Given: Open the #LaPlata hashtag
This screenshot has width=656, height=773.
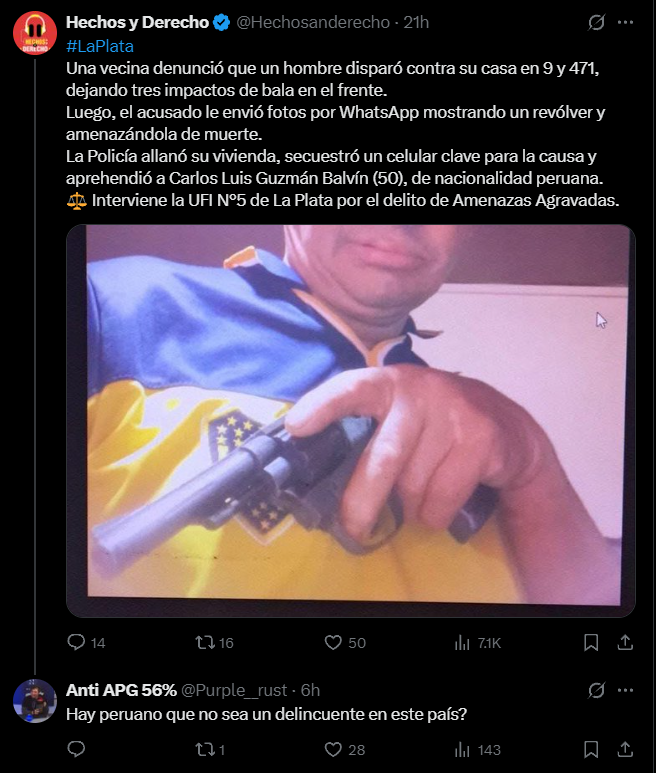Looking at the screenshot, I should (x=100, y=46).
